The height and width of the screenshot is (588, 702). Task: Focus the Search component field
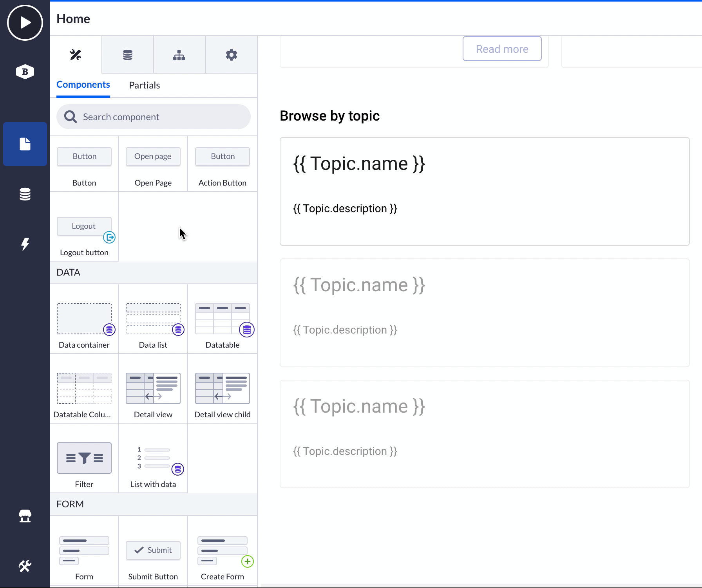tap(154, 117)
